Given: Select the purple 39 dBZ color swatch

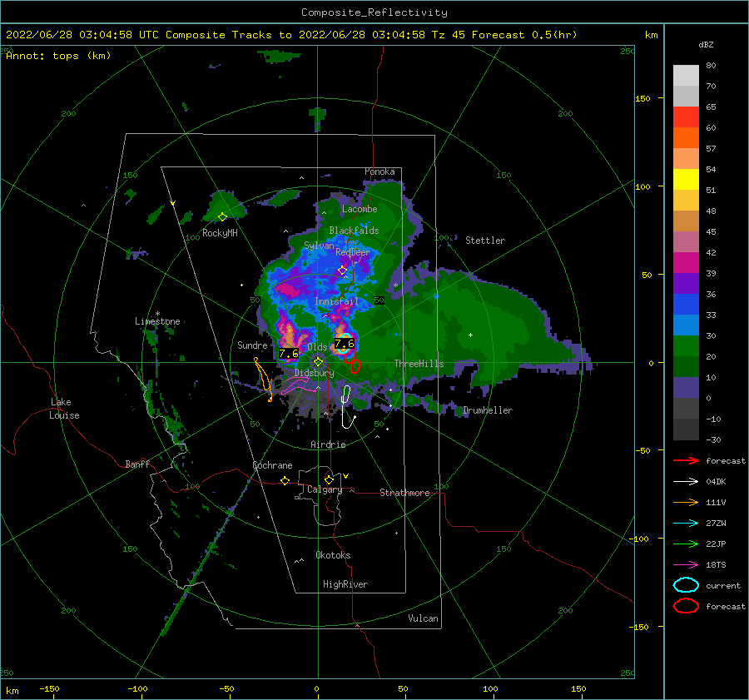Looking at the screenshot, I should pos(686,283).
